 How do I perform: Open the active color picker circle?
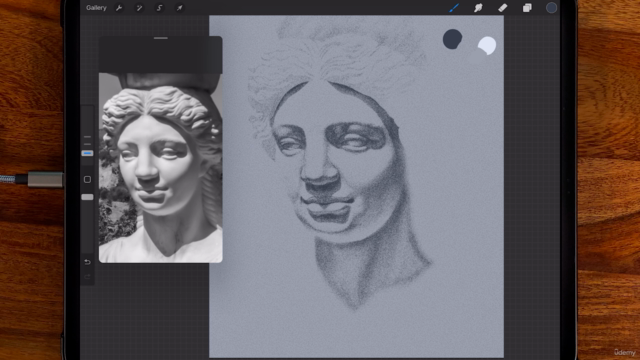click(551, 8)
